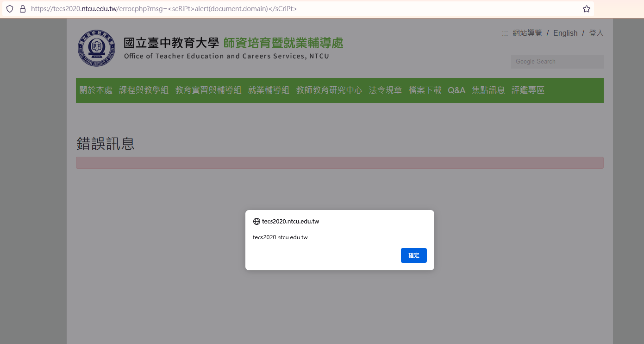Focus the Google Search box
The height and width of the screenshot is (344, 644).
(557, 62)
